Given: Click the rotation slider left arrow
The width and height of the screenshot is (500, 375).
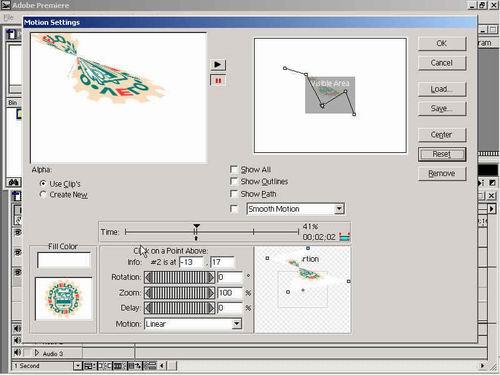Looking at the screenshot, I should point(148,277).
